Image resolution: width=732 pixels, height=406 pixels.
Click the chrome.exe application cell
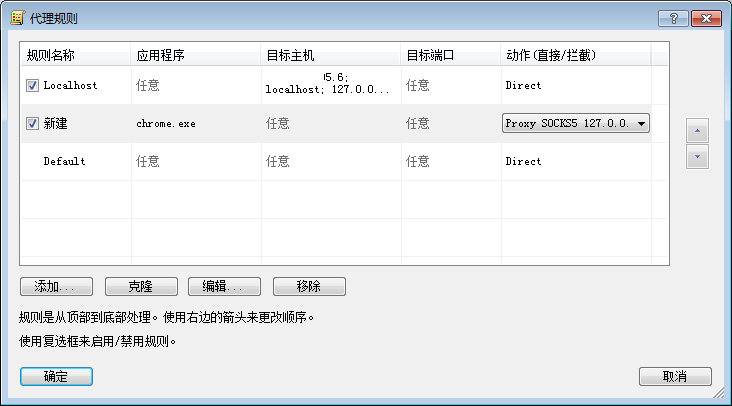click(166, 124)
